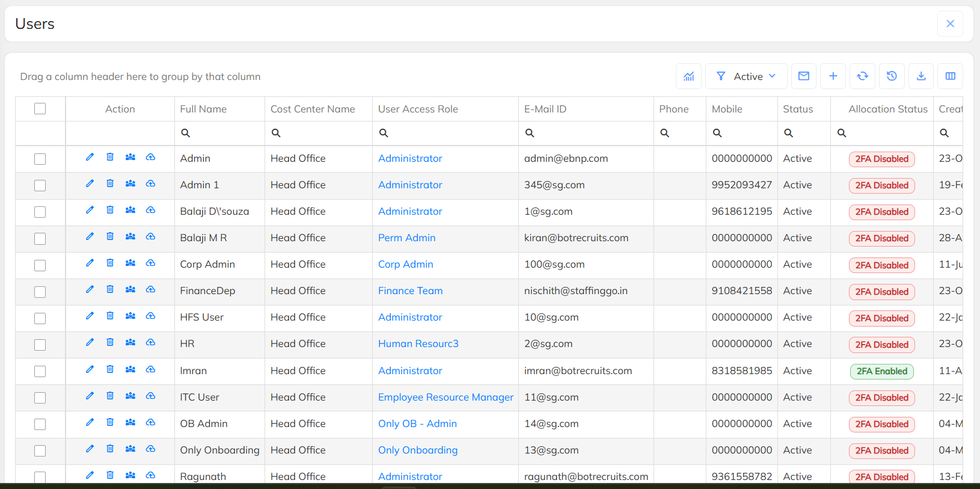This screenshot has height=489, width=980.
Task: Open the Finance Team role link
Action: pyautogui.click(x=410, y=291)
